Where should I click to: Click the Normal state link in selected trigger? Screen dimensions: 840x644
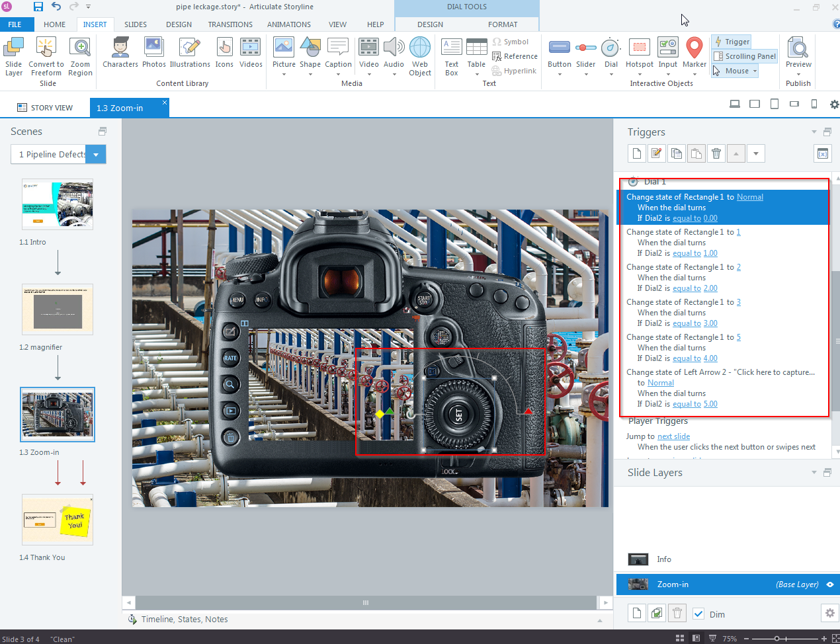pos(750,197)
